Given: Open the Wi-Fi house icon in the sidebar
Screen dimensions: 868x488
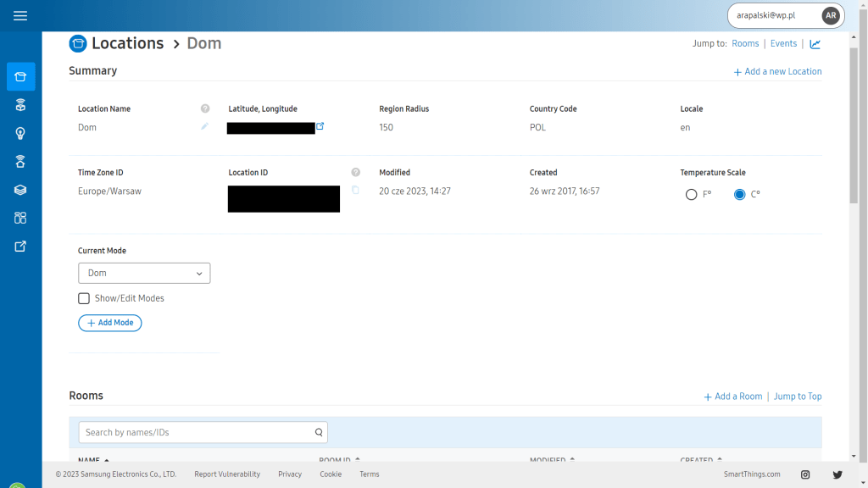Looking at the screenshot, I should (20, 162).
